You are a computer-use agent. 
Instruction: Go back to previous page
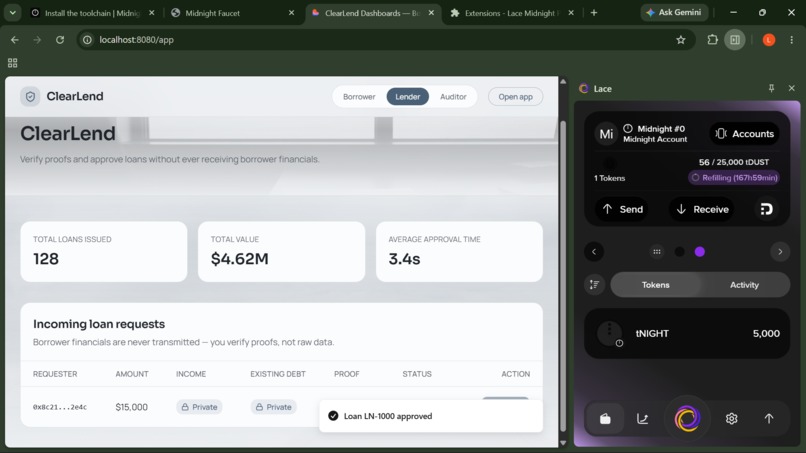[14, 40]
